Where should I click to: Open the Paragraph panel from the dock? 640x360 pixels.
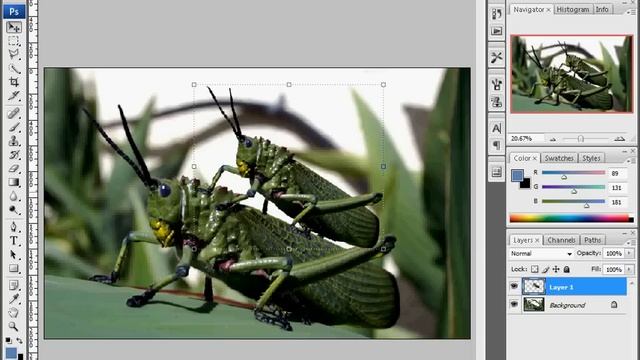[496, 145]
